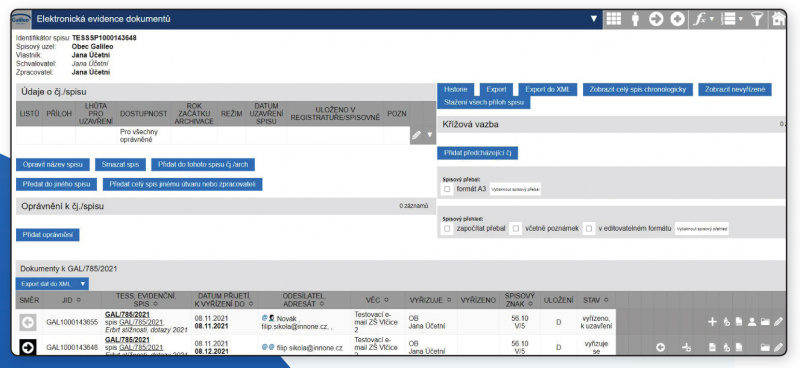Open dropdown arrow next to fx icon
The image size is (800, 368).
click(x=711, y=19)
